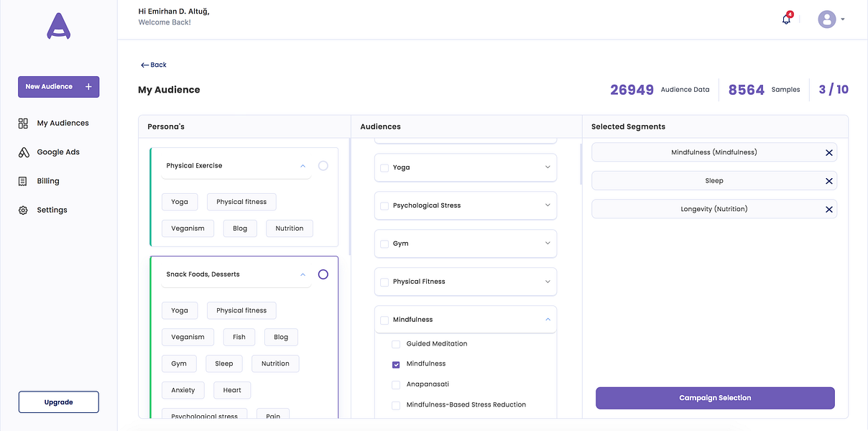Screen dimensions: 868x431
Task: Collapse the Physical Exercise persona
Action: tap(303, 166)
